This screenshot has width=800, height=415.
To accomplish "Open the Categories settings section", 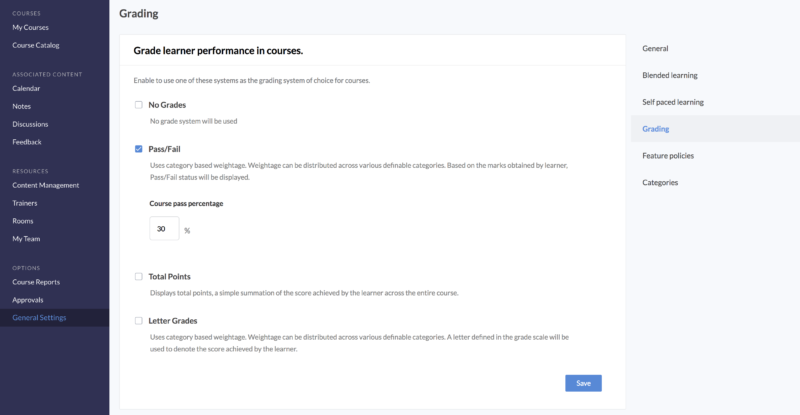I will pyautogui.click(x=660, y=183).
